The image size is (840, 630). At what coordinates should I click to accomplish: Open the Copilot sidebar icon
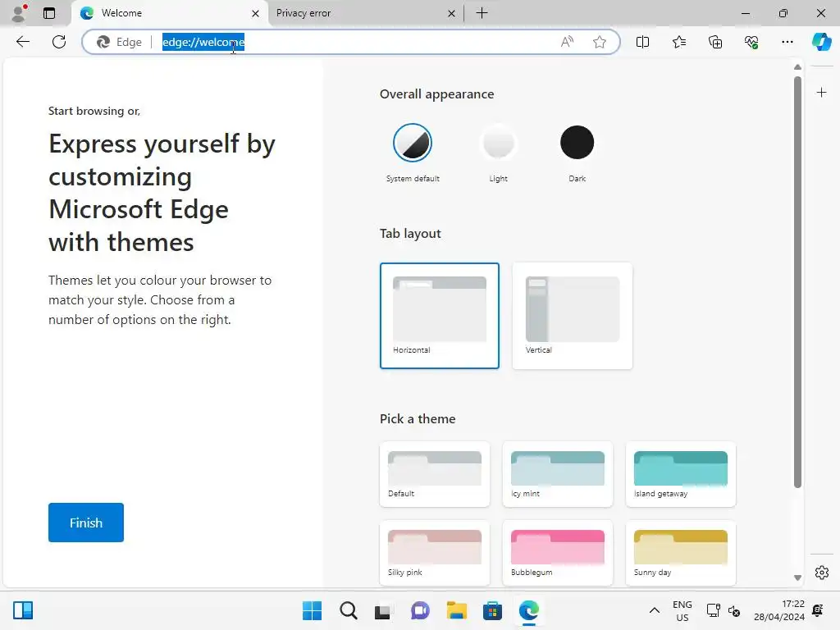[822, 42]
